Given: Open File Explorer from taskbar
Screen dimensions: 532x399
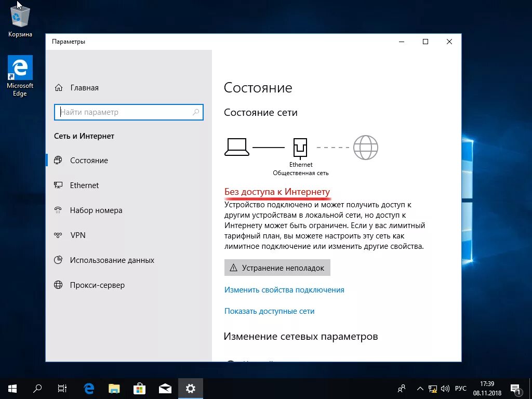Looking at the screenshot, I should click(x=114, y=389).
